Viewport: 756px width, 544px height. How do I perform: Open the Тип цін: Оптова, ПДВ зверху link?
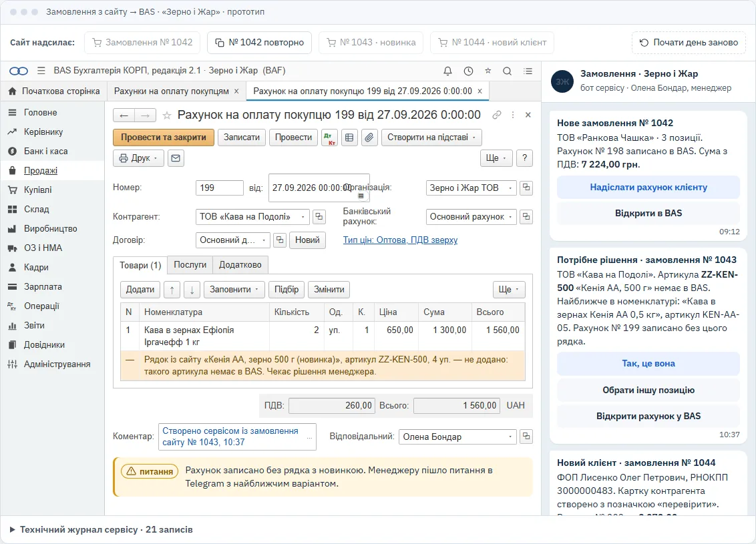(400, 240)
